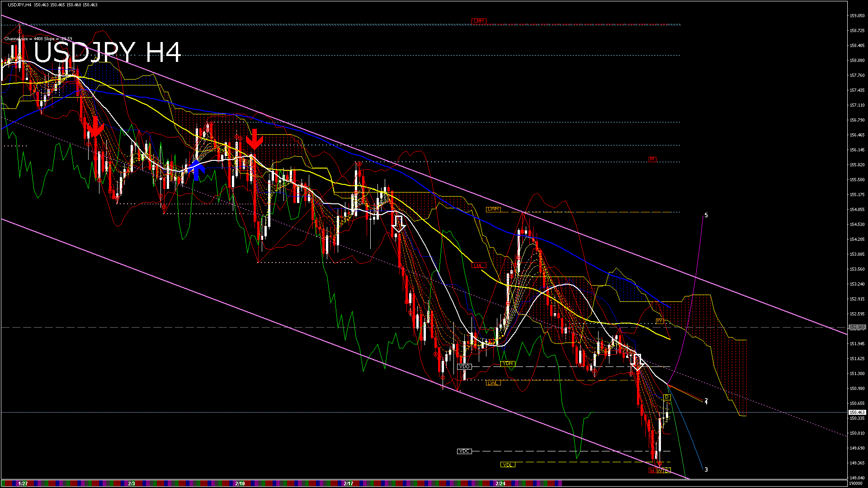Select the LMH level label at top
Image resolution: width=868 pixels, height=488 pixels.
pos(479,21)
